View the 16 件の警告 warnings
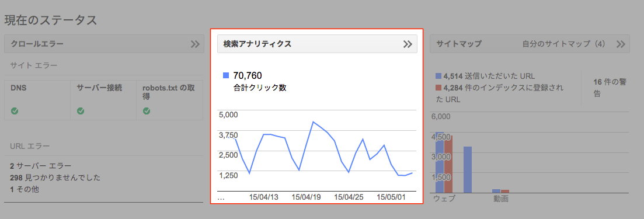Image resolution: width=644 pixels, height=219 pixels. click(x=610, y=88)
